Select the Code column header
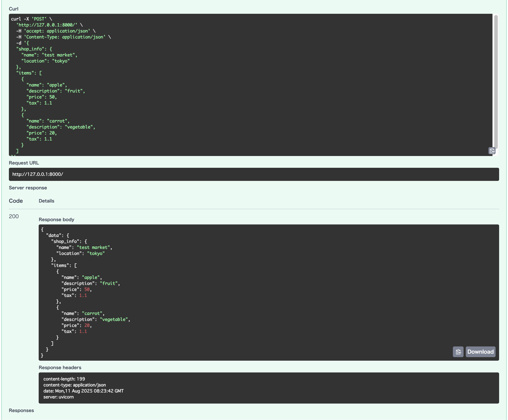 tap(16, 201)
